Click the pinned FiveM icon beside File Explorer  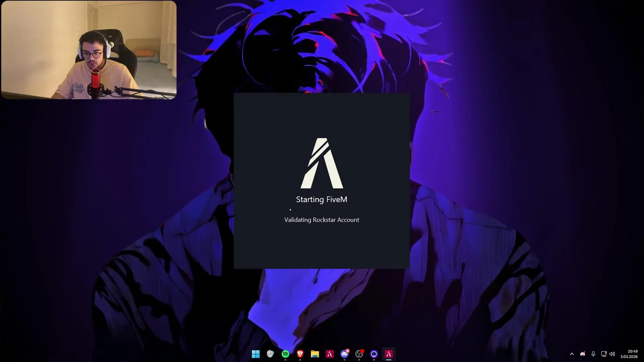(330, 354)
